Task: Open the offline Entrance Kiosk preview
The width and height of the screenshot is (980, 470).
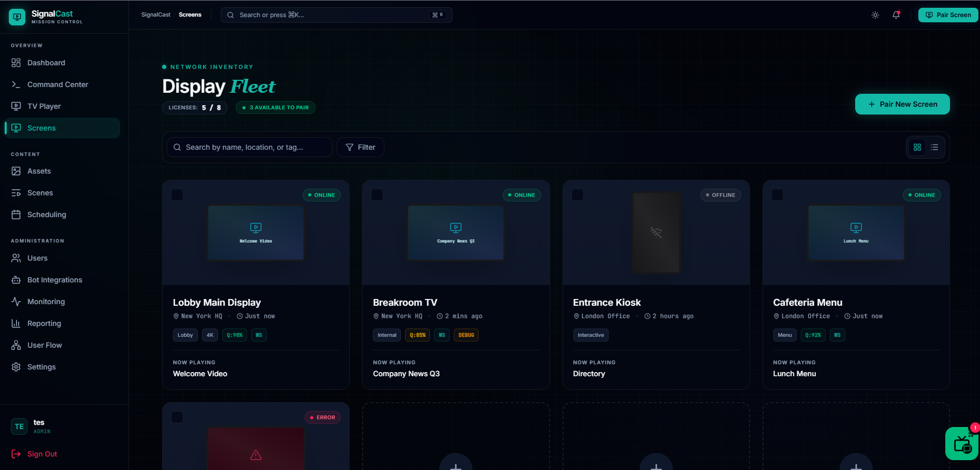Action: click(656, 233)
